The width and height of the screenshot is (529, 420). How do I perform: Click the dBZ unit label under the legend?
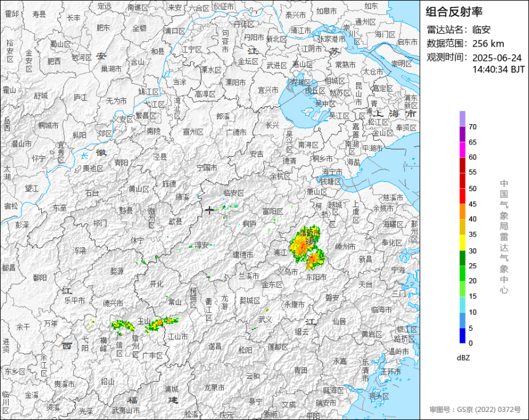point(463,358)
